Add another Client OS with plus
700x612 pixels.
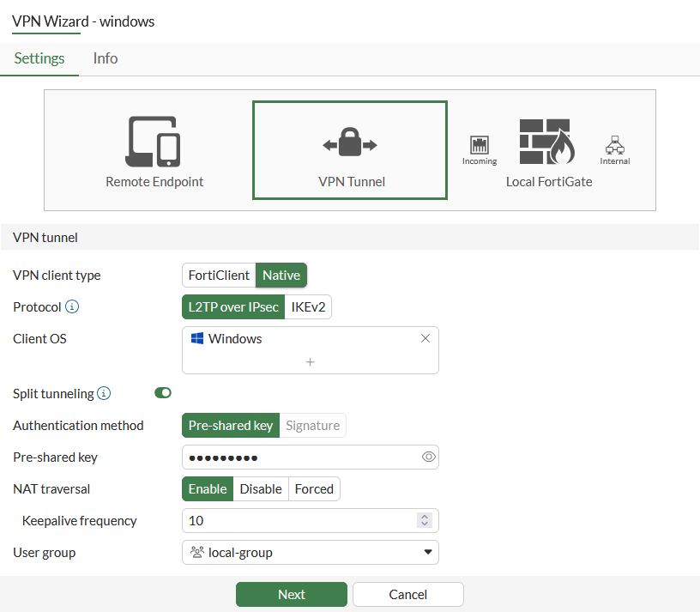pyautogui.click(x=311, y=362)
